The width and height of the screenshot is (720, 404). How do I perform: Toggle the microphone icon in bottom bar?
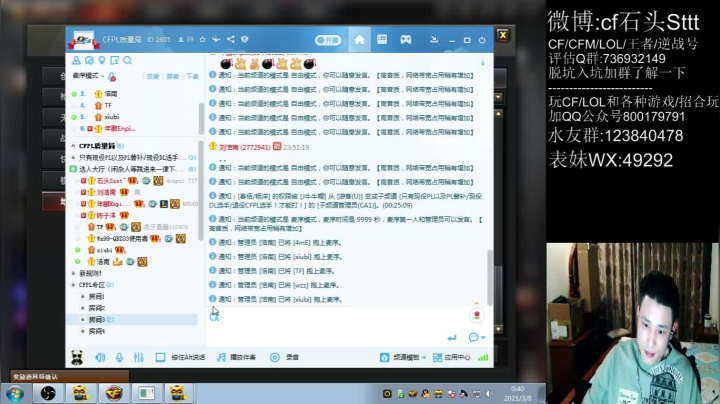click(x=119, y=357)
